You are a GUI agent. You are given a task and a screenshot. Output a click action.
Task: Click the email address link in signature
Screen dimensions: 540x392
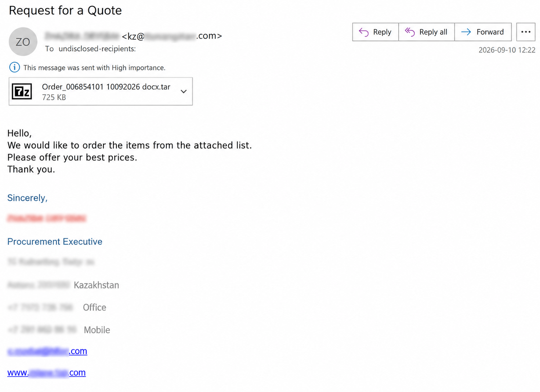coord(47,351)
